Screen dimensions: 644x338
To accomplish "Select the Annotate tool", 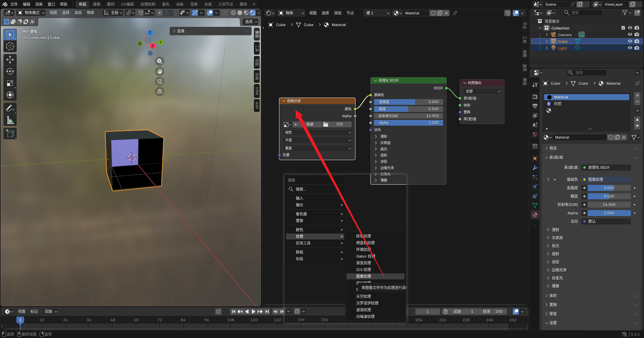I will [10, 108].
